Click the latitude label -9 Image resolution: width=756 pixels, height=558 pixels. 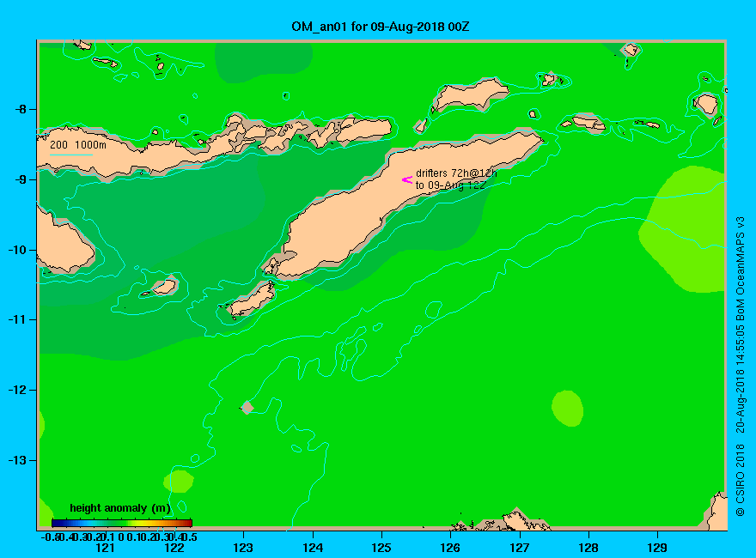(x=21, y=179)
